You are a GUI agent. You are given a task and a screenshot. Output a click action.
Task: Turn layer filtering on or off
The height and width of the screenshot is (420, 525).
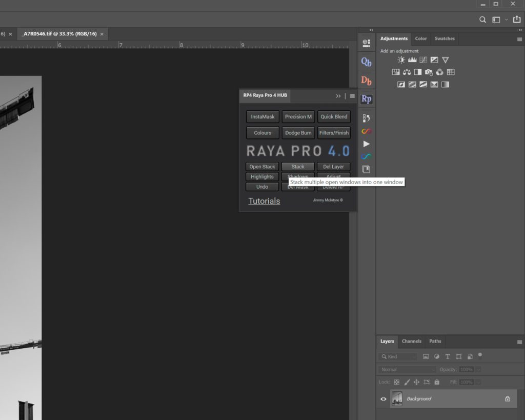click(x=480, y=355)
